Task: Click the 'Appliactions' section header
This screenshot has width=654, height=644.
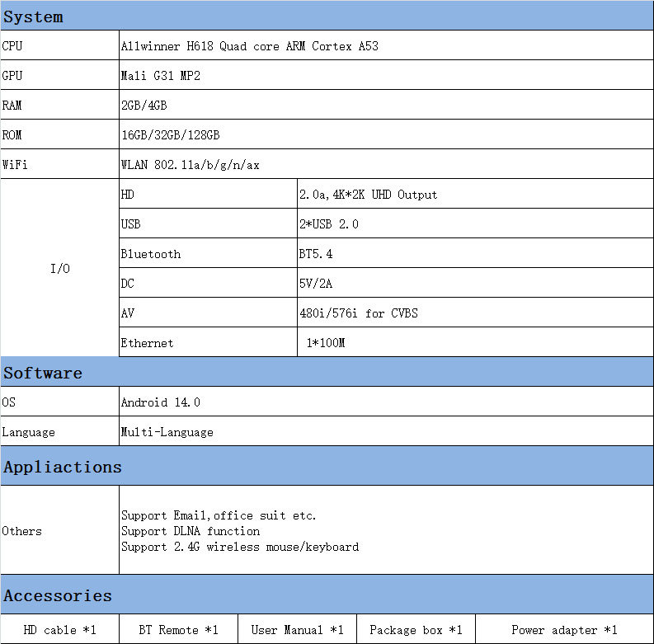Action: pos(327,466)
